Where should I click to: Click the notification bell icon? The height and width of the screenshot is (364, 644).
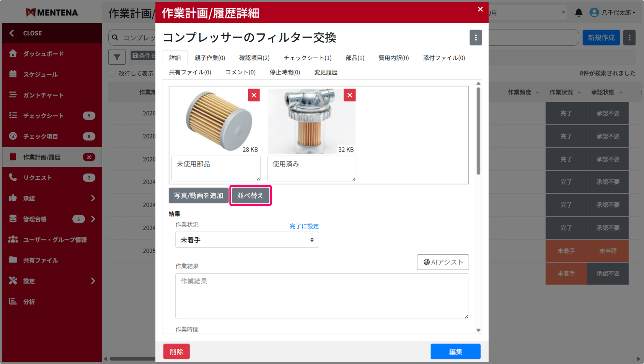[578, 12]
